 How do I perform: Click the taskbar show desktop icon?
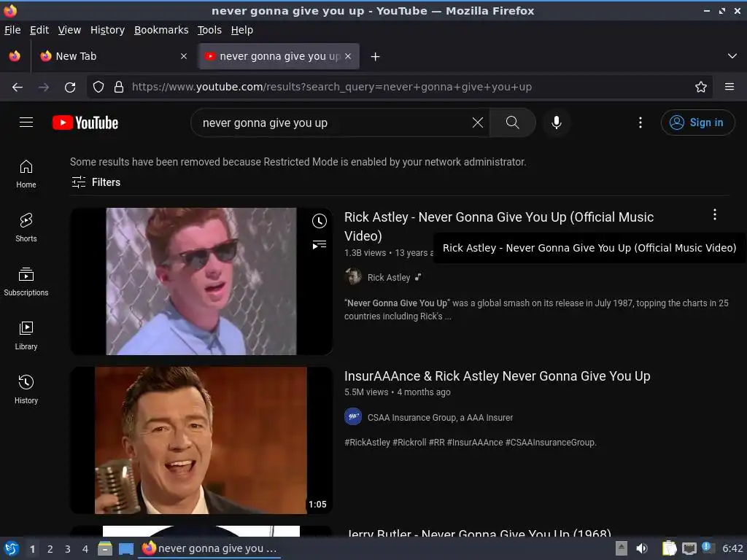click(x=125, y=548)
